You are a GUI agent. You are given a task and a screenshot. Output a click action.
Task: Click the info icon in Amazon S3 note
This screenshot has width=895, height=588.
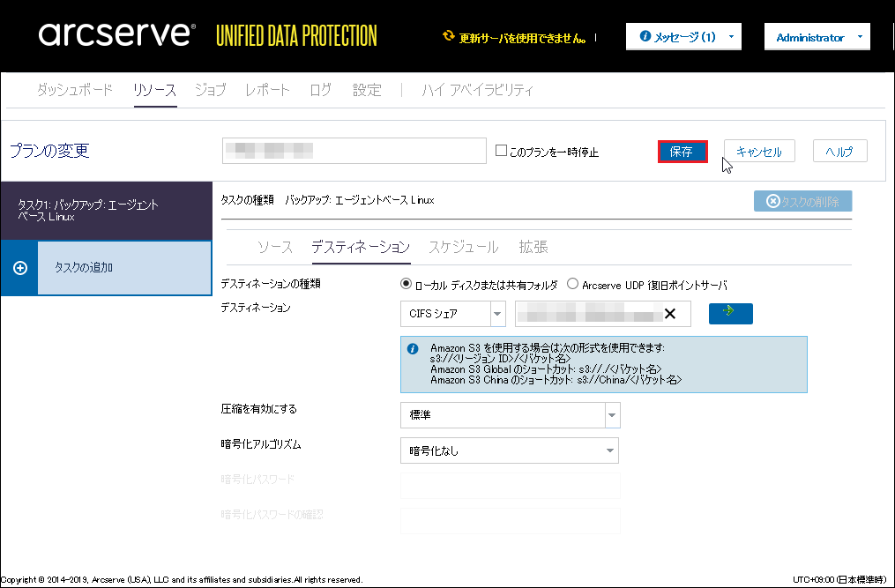(x=413, y=349)
